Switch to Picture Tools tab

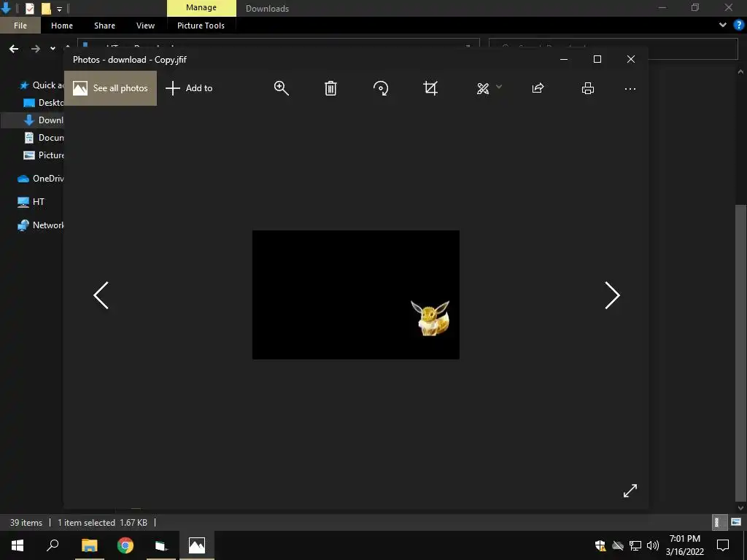coord(201,26)
